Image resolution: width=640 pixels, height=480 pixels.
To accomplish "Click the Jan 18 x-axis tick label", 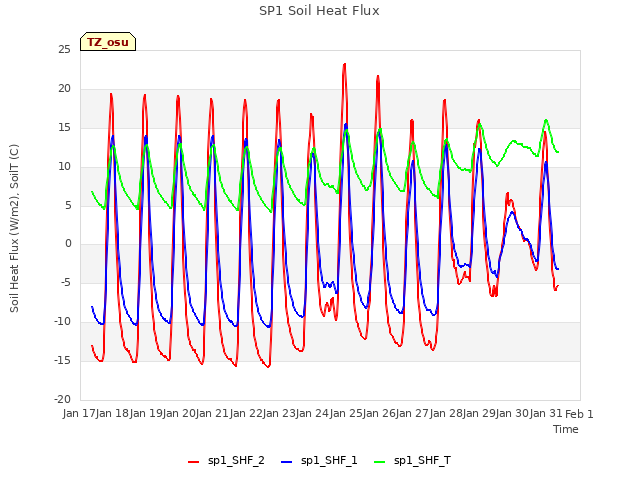I will [112, 414].
